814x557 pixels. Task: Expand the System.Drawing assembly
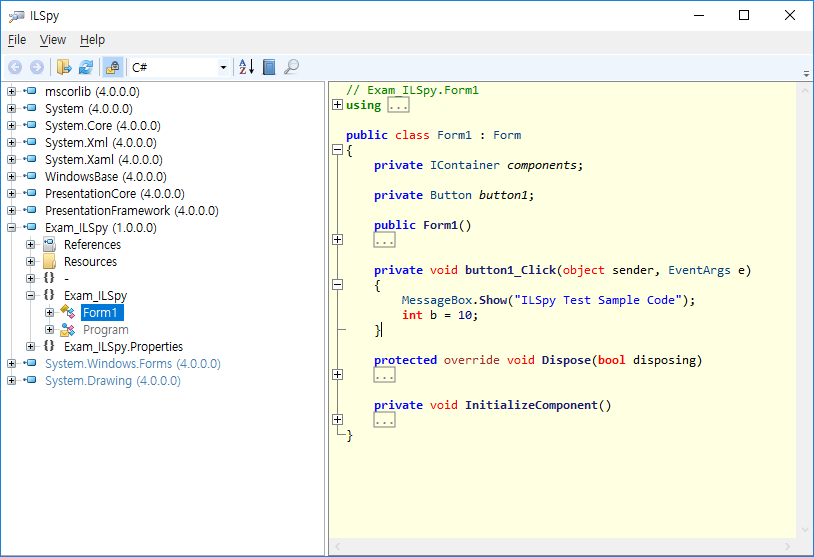pyautogui.click(x=11, y=381)
